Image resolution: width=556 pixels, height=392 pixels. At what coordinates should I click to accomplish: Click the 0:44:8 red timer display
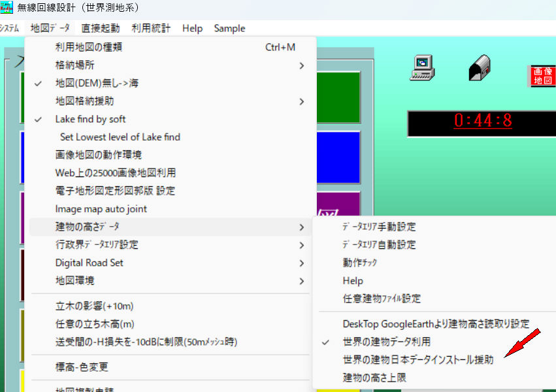(483, 122)
